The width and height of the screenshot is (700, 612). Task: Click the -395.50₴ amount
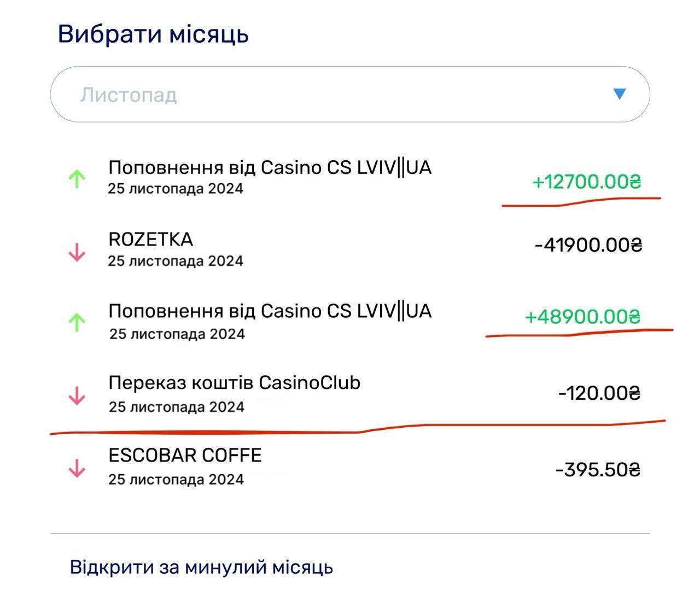597,470
